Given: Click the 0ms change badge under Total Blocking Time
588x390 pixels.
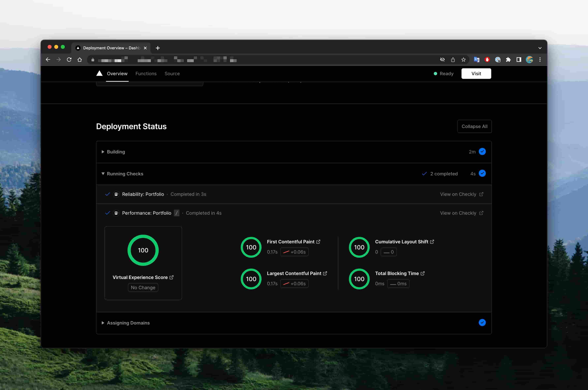Looking at the screenshot, I should click(398, 284).
